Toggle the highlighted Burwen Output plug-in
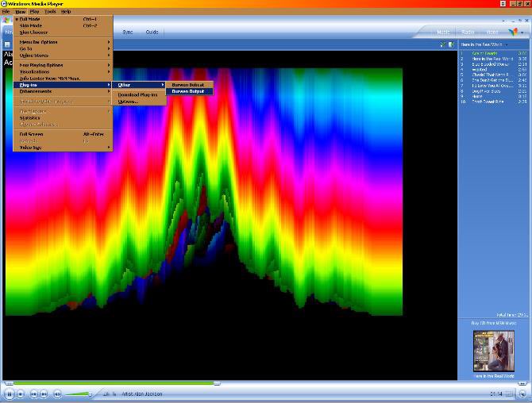532x403 pixels. coord(190,91)
